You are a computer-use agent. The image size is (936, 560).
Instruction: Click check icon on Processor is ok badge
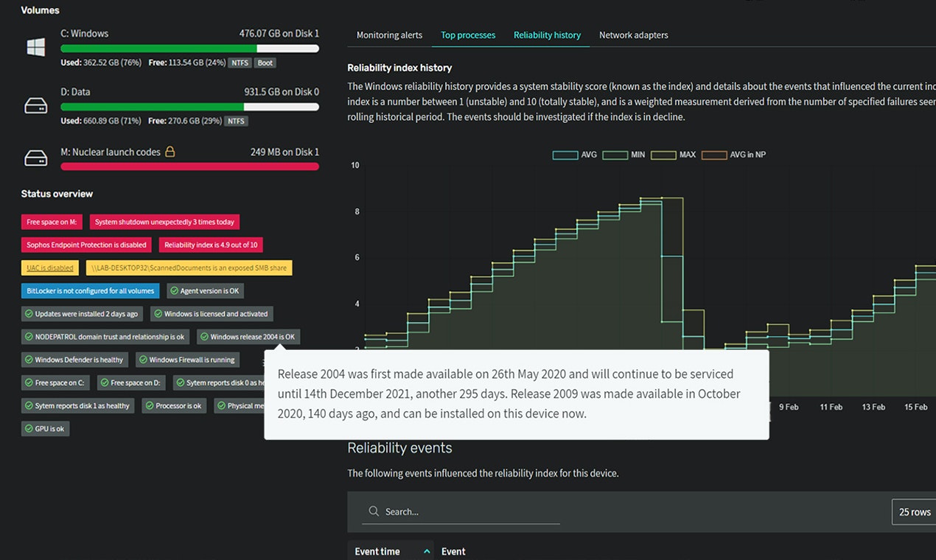point(150,406)
